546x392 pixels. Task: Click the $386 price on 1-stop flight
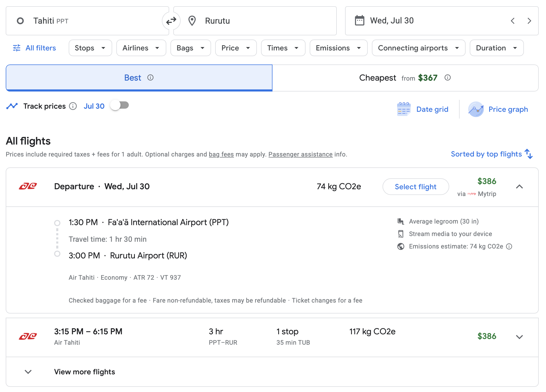point(487,336)
